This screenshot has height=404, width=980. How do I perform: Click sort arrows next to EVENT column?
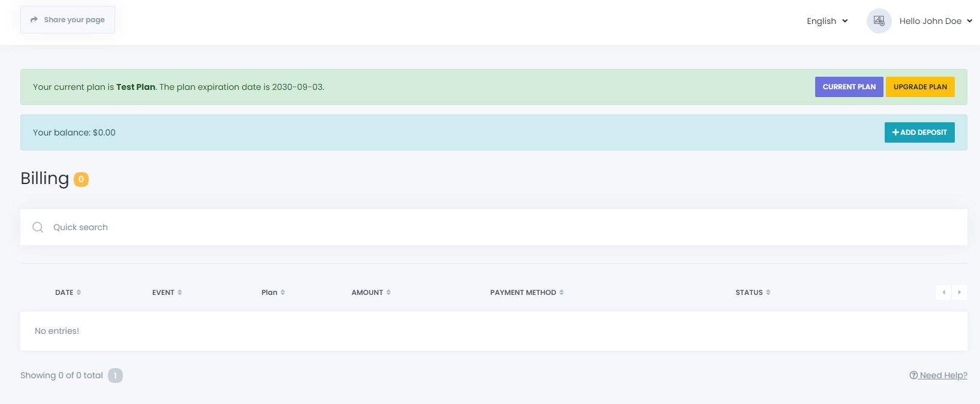coord(180,293)
